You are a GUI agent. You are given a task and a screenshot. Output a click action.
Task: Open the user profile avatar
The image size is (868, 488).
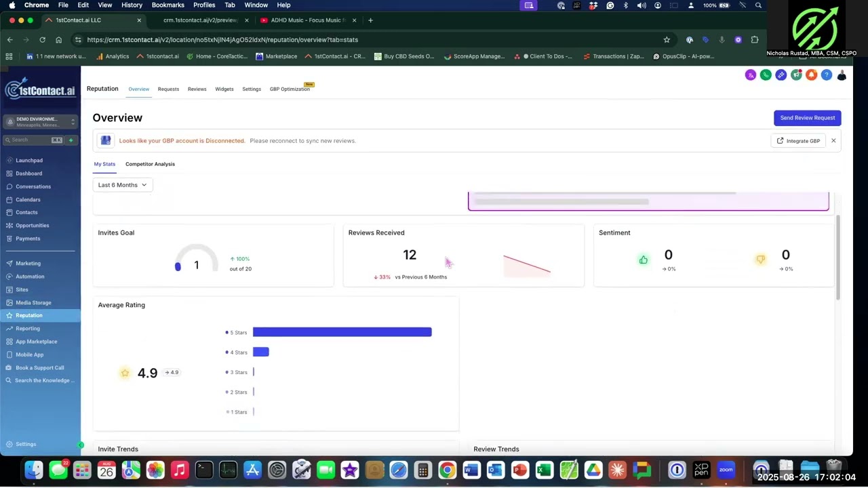click(x=842, y=75)
